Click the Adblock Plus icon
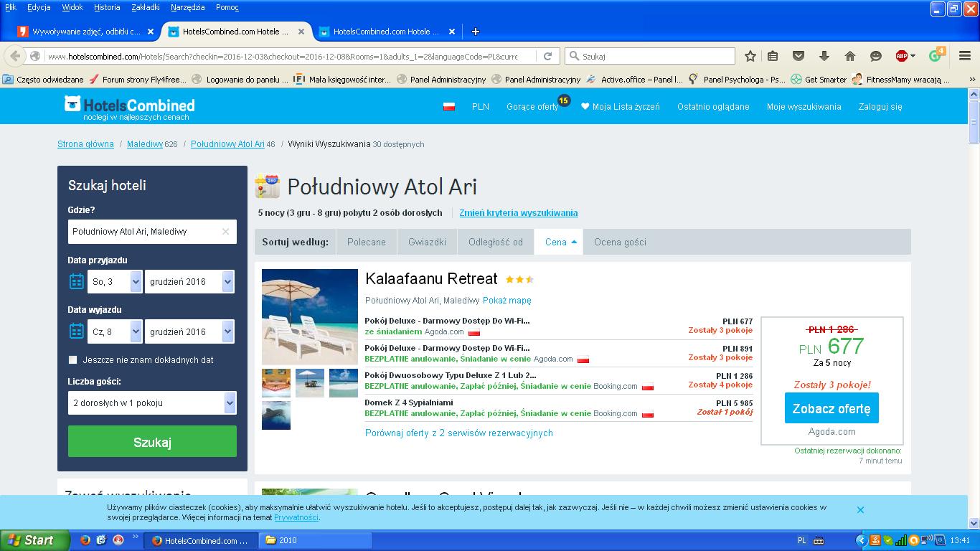This screenshot has height=551, width=980. (x=901, y=56)
